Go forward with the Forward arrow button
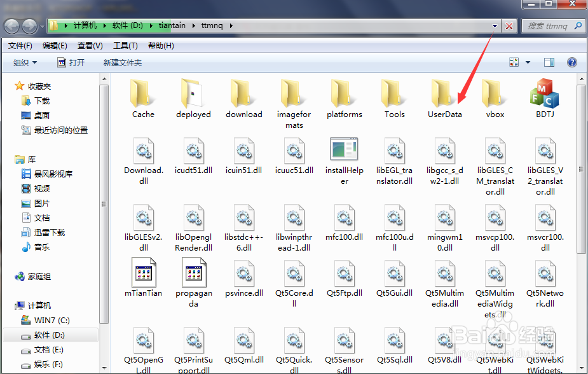 tap(29, 26)
